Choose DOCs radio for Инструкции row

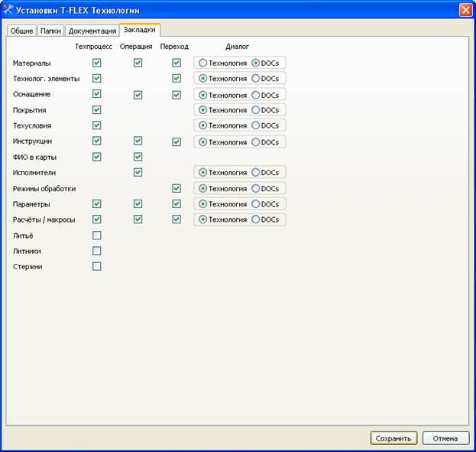256,141
